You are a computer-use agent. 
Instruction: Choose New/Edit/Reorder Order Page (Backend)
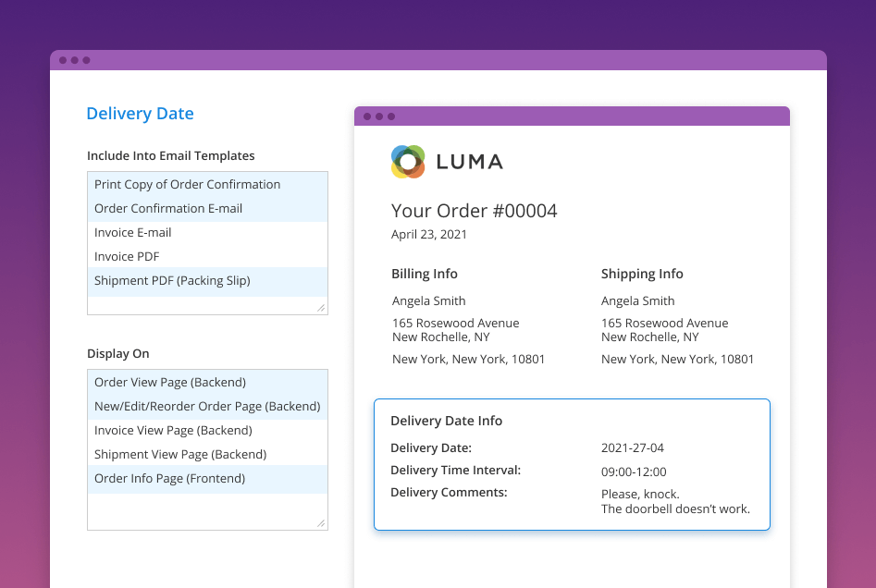click(207, 406)
